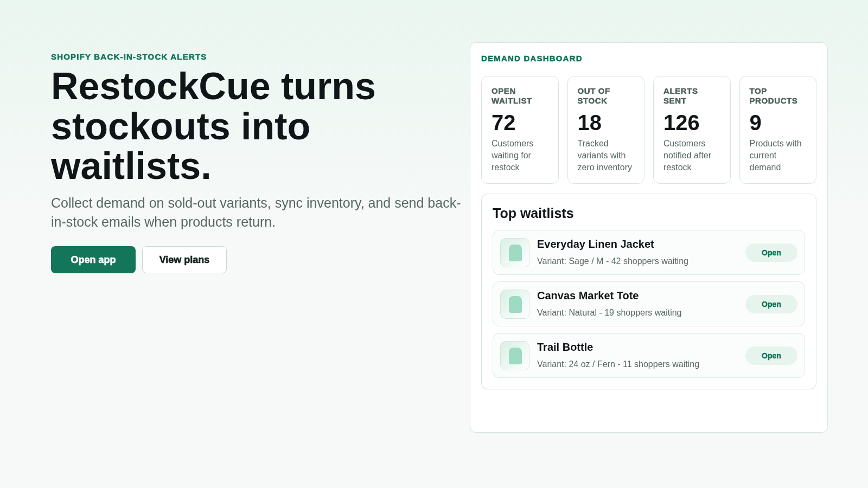Image resolution: width=868 pixels, height=488 pixels.
Task: Select the Open Waitlist stat card
Action: (520, 130)
